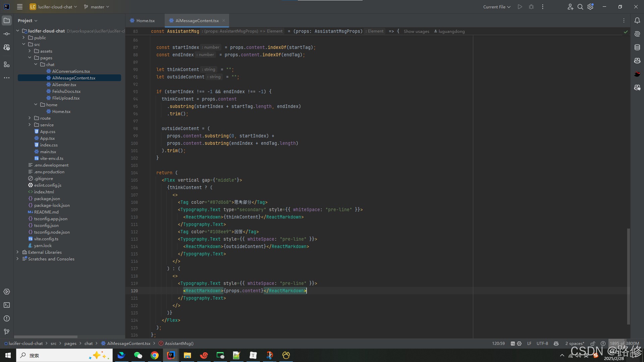Open package.json in project tree

[x=47, y=198]
